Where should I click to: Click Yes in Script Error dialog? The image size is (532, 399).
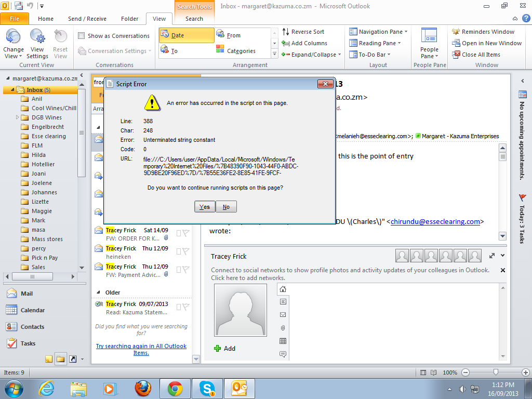pyautogui.click(x=205, y=207)
